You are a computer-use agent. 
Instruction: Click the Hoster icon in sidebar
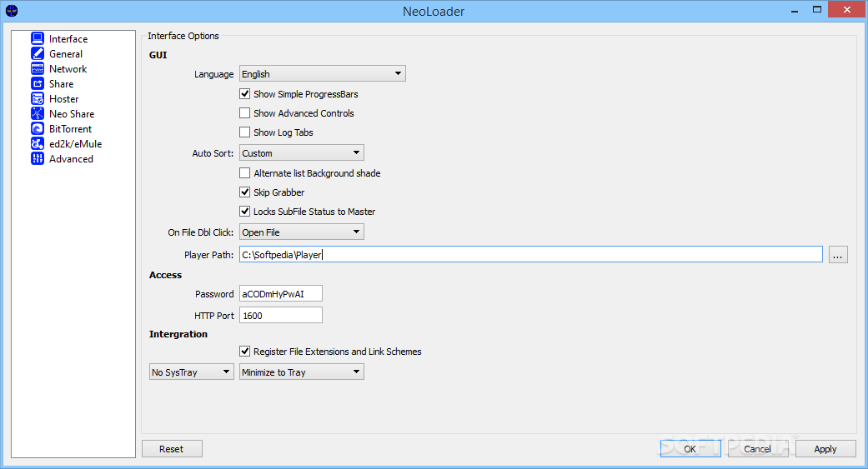(x=37, y=98)
